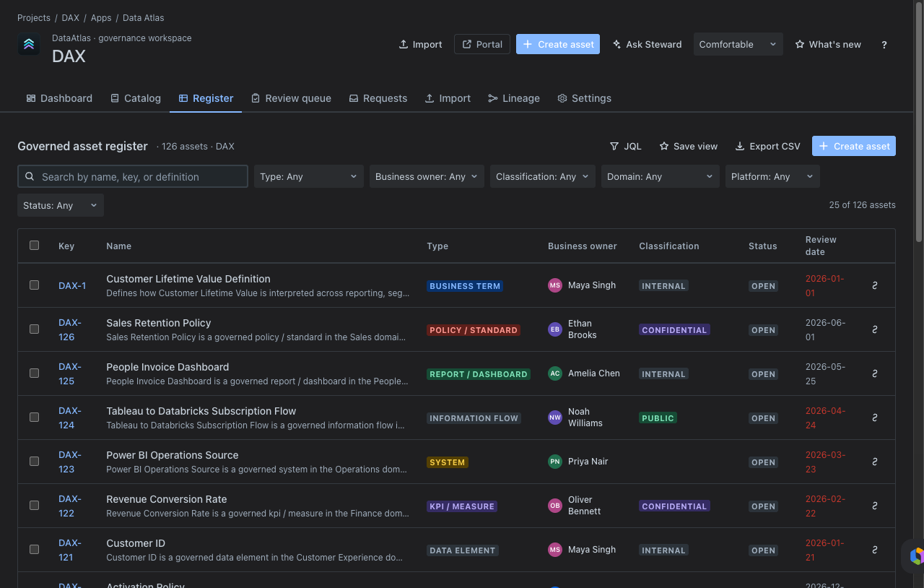This screenshot has width=924, height=588.
Task: Open link icon on Customer ID row
Action: pyautogui.click(x=875, y=550)
